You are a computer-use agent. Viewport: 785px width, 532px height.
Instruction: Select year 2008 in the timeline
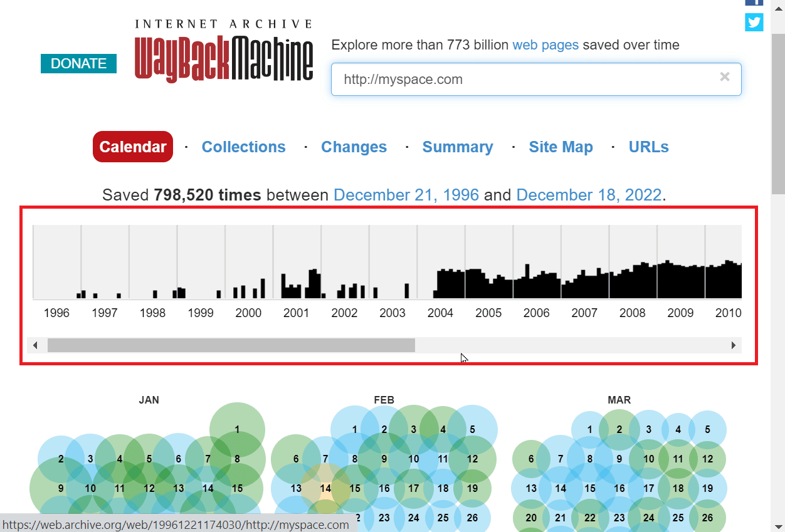632,313
